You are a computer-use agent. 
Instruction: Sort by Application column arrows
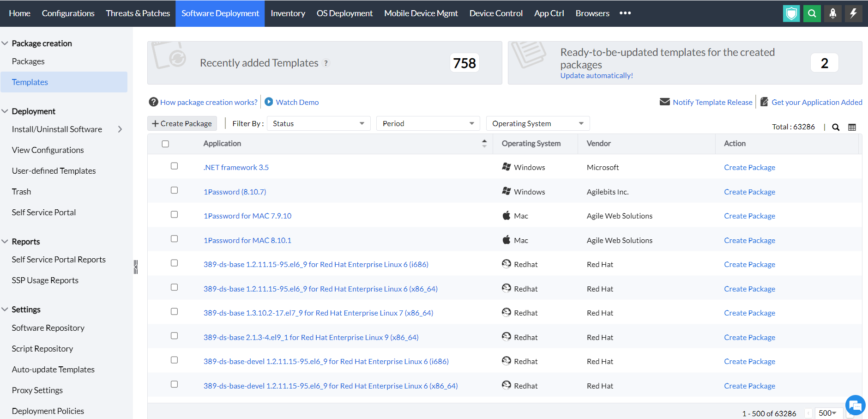click(484, 144)
